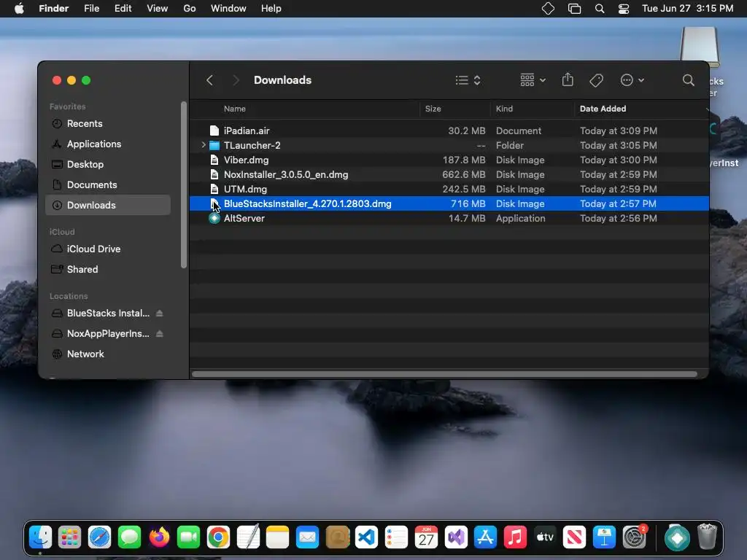
Task: Open Launchpad from the Dock
Action: point(69,537)
